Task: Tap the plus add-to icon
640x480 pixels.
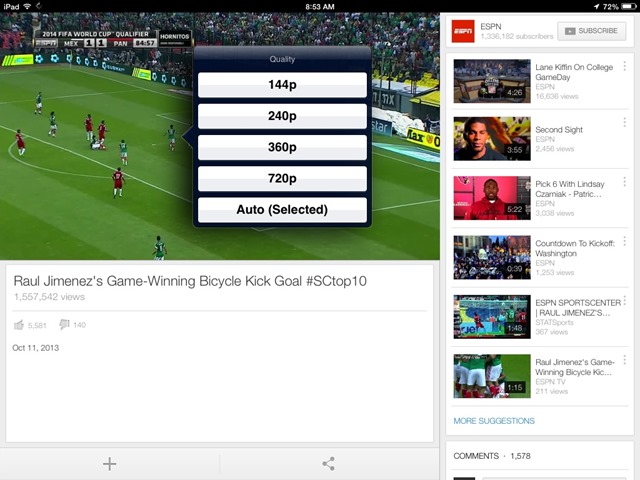Action: (110, 463)
